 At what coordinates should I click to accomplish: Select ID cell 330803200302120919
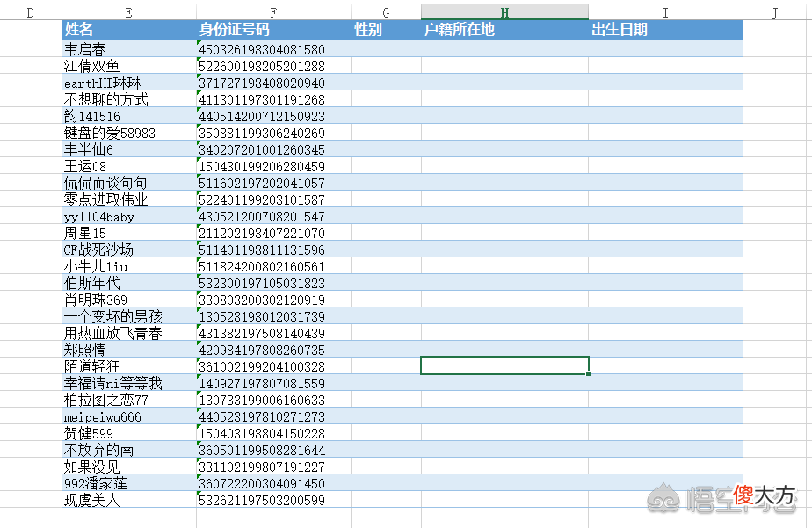273,300
